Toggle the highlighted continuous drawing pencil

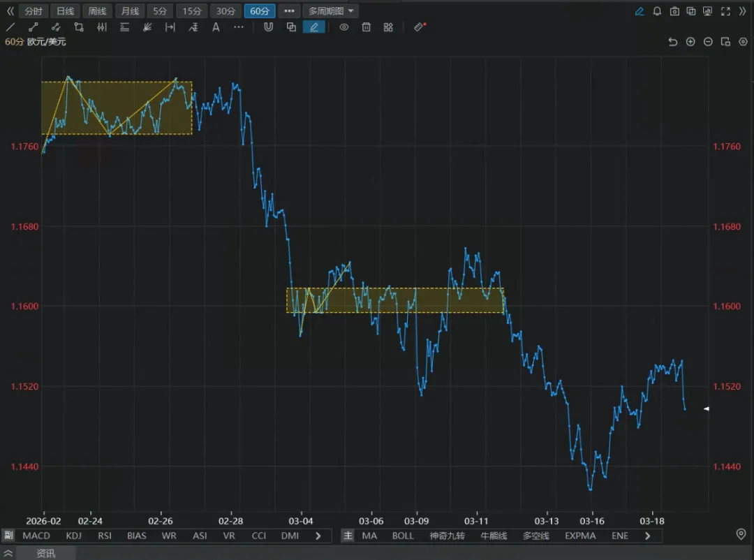click(x=314, y=27)
